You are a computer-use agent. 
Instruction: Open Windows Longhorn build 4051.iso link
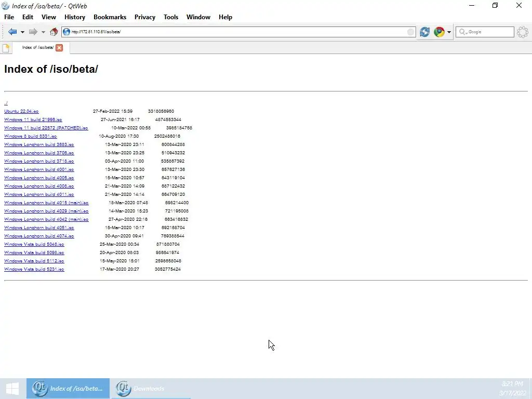(x=39, y=228)
